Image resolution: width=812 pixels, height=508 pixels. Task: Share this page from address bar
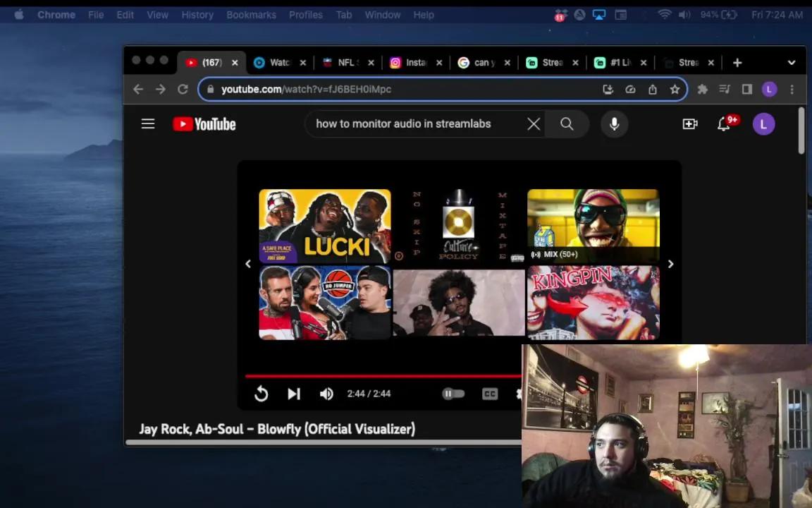click(x=653, y=89)
